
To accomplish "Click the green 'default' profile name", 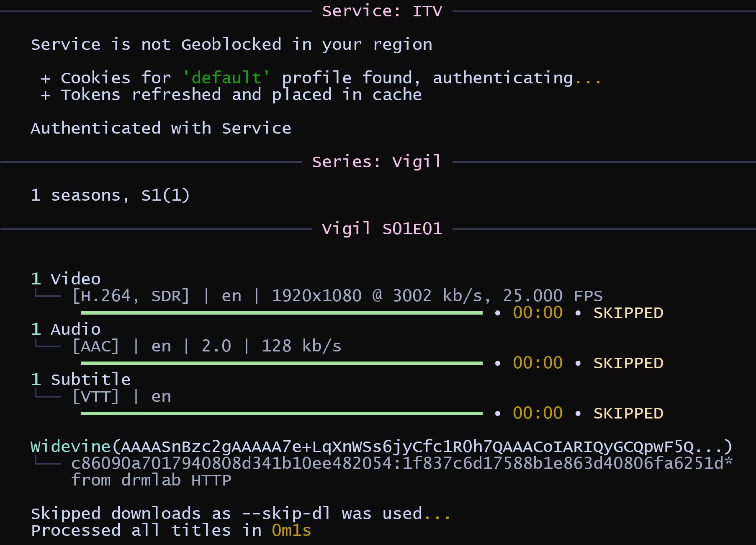I will pos(226,78).
